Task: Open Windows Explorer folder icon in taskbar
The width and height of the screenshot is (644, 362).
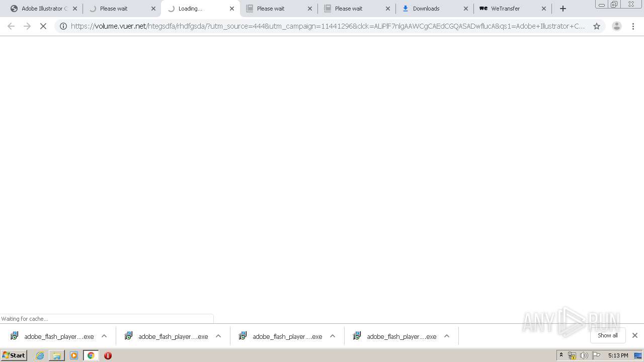Action: pyautogui.click(x=57, y=355)
